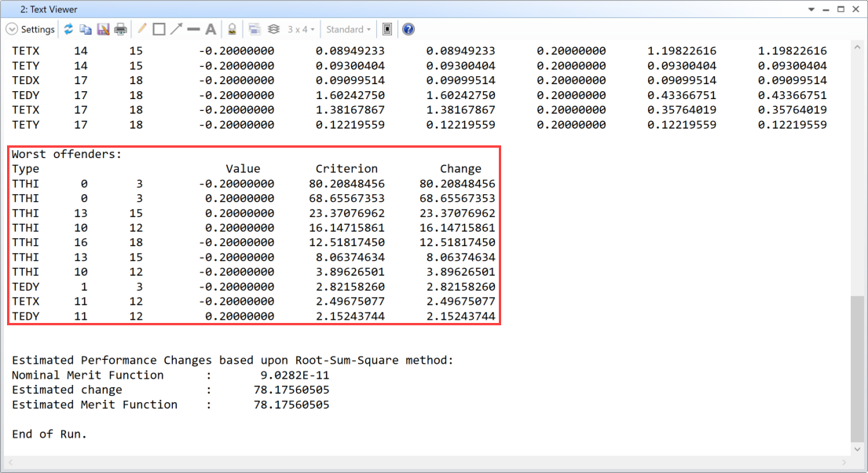
Task: Open the Standard dropdown
Action: click(348, 29)
